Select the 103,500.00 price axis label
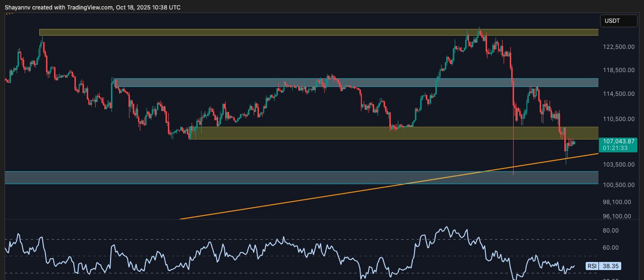644x280 pixels. (x=619, y=165)
